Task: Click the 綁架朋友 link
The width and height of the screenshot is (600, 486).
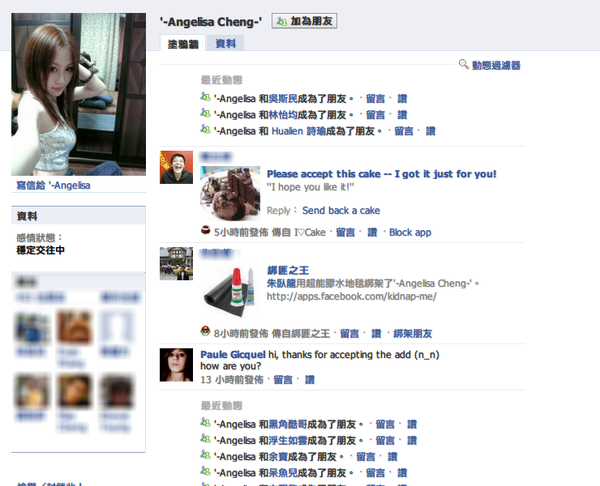Action: tap(412, 333)
